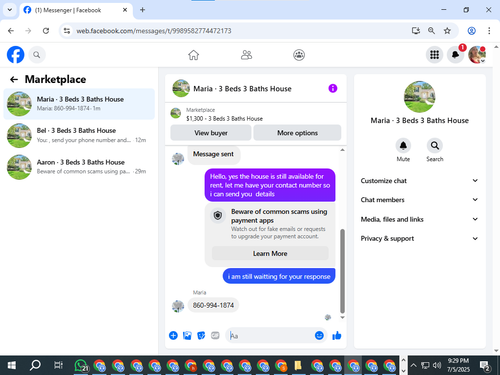This screenshot has width=500, height=375.
Task: Click the purple 'house is still available' message
Action: click(x=270, y=185)
